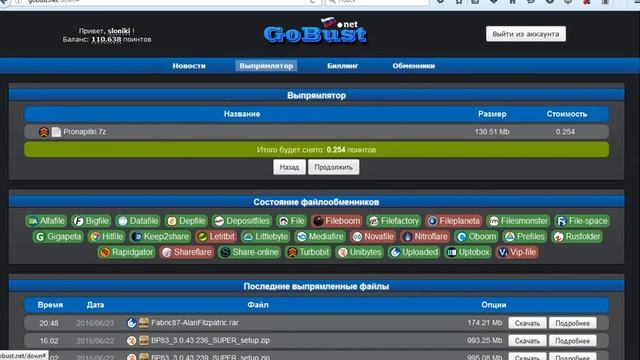Click the Novafile host badge
640x360 pixels.
tap(373, 236)
